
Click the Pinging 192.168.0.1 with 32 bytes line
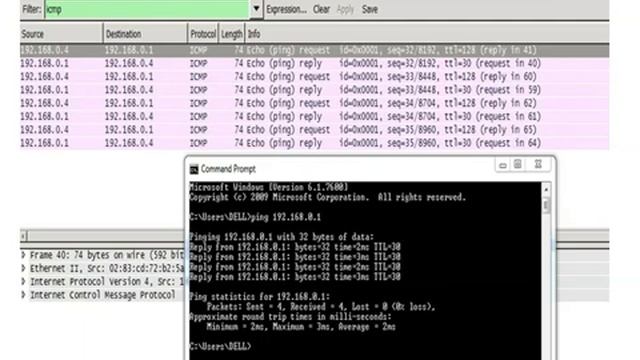pyautogui.click(x=282, y=237)
